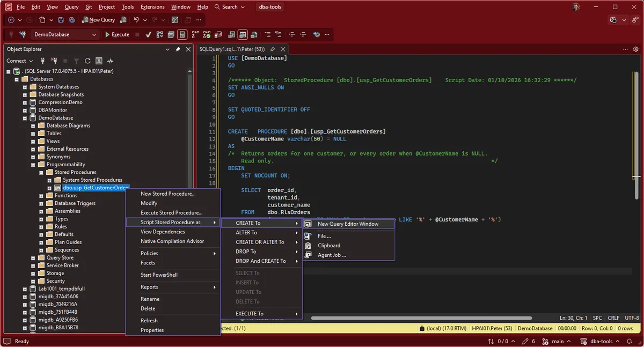Collapse the DemoDatabase node
This screenshot has height=347, width=644.
tap(25, 118)
